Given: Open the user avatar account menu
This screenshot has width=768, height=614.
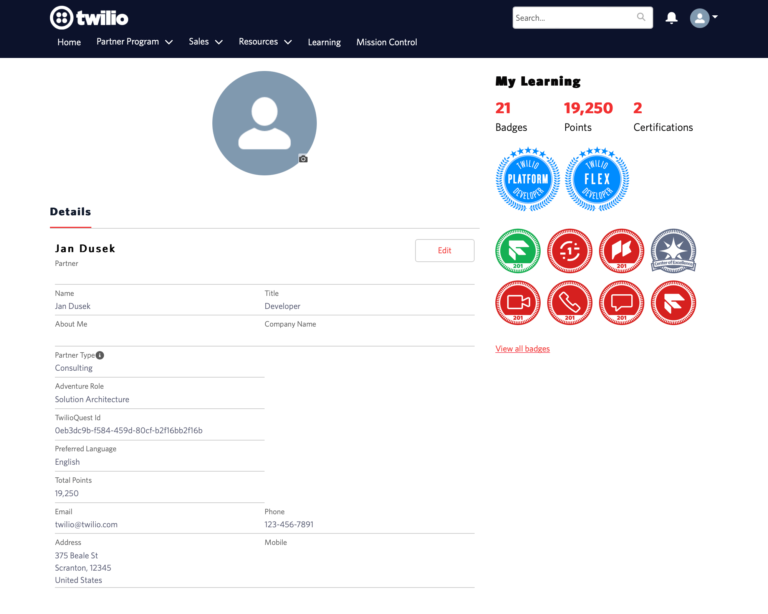Looking at the screenshot, I should pos(704,18).
